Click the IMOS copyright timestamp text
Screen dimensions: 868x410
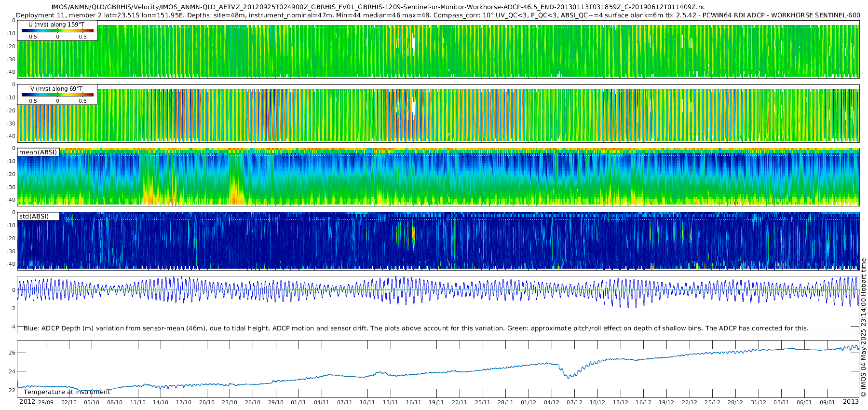(x=863, y=328)
